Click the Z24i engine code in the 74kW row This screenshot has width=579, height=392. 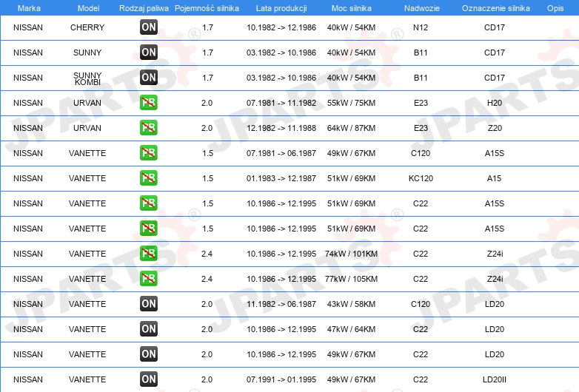coord(495,254)
